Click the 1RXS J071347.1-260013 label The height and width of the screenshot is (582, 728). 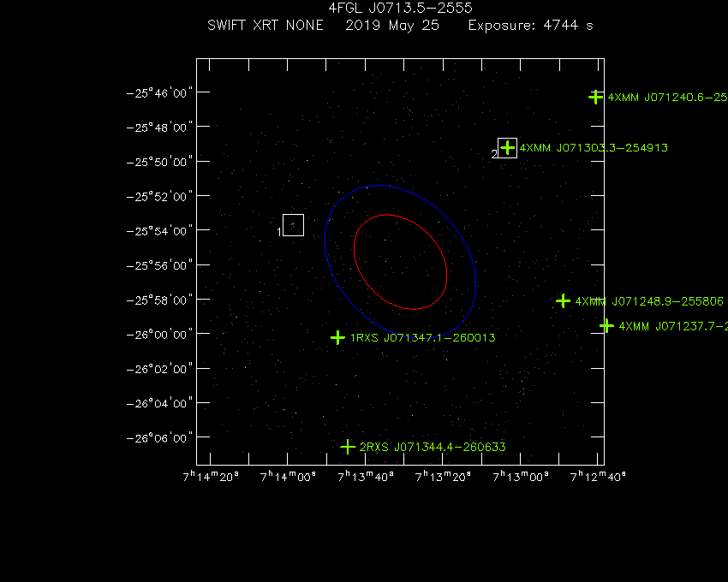(422, 338)
